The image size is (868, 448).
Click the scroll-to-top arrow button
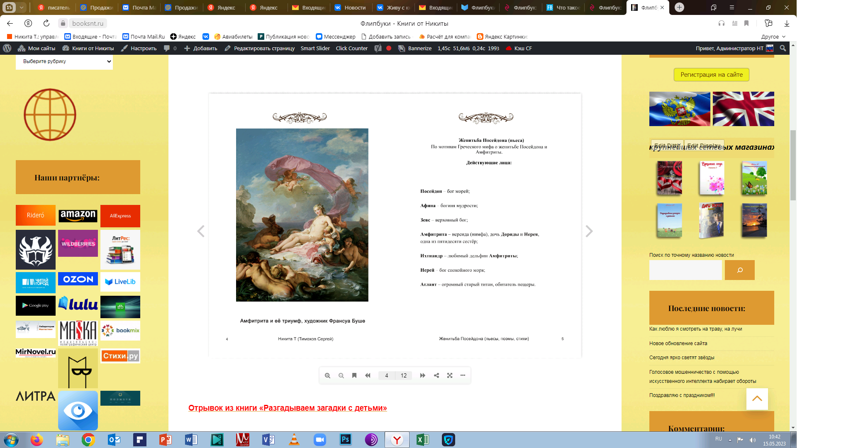pyautogui.click(x=757, y=399)
